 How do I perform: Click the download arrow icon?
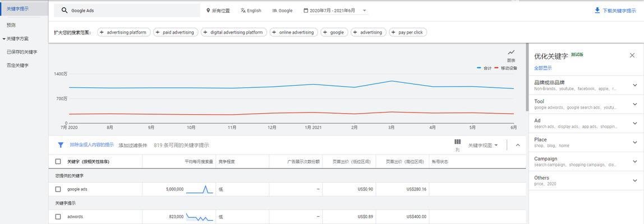click(597, 11)
